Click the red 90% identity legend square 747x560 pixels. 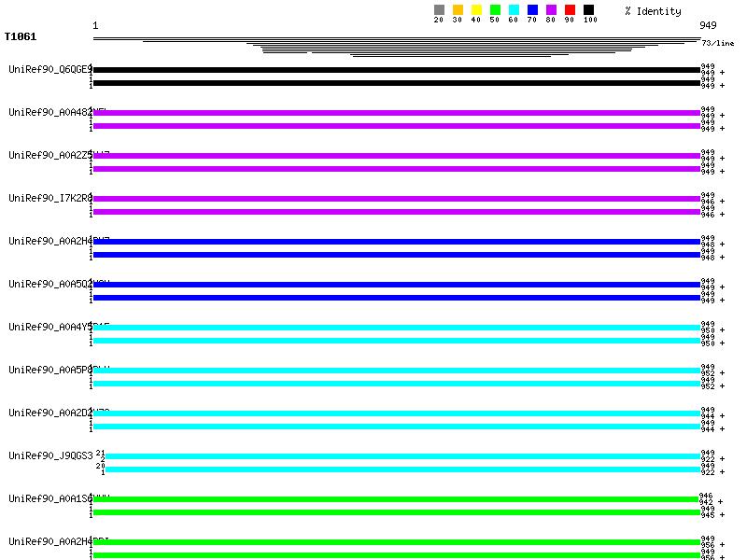pyautogui.click(x=570, y=10)
